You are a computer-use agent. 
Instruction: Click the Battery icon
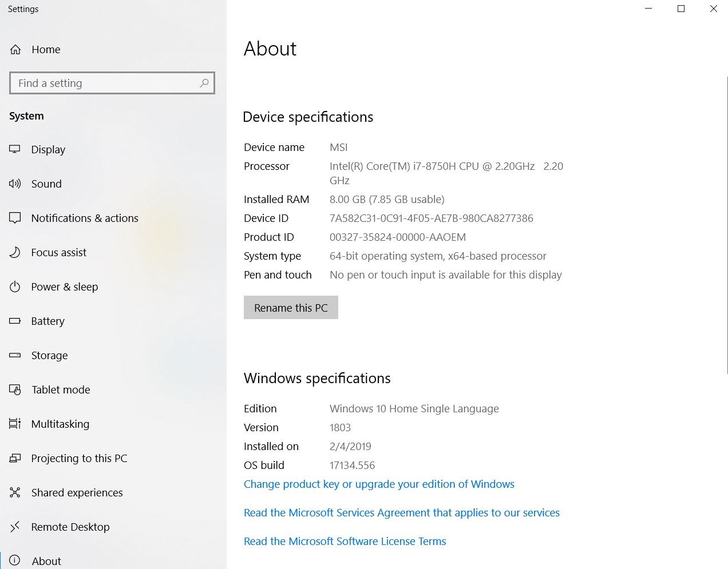coord(15,321)
